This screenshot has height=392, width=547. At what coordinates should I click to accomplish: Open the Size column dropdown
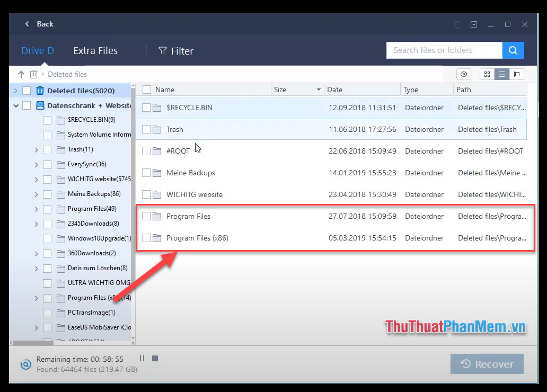click(319, 90)
